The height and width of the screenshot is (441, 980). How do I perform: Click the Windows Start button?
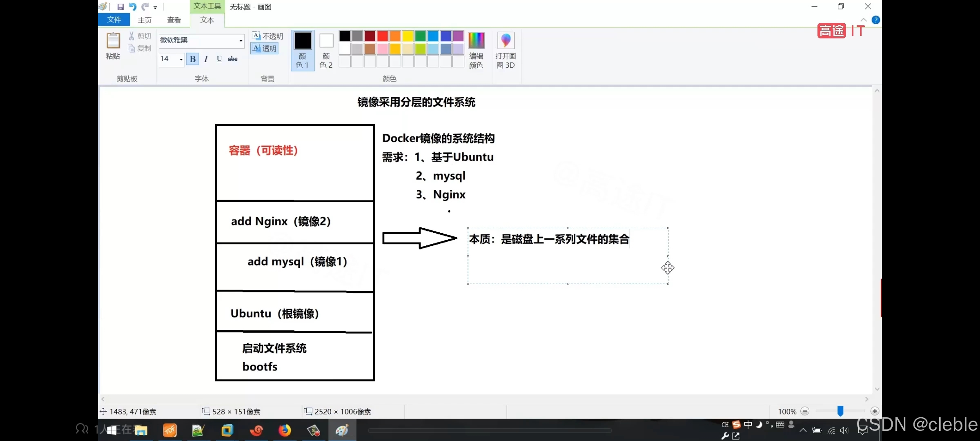pos(112,430)
